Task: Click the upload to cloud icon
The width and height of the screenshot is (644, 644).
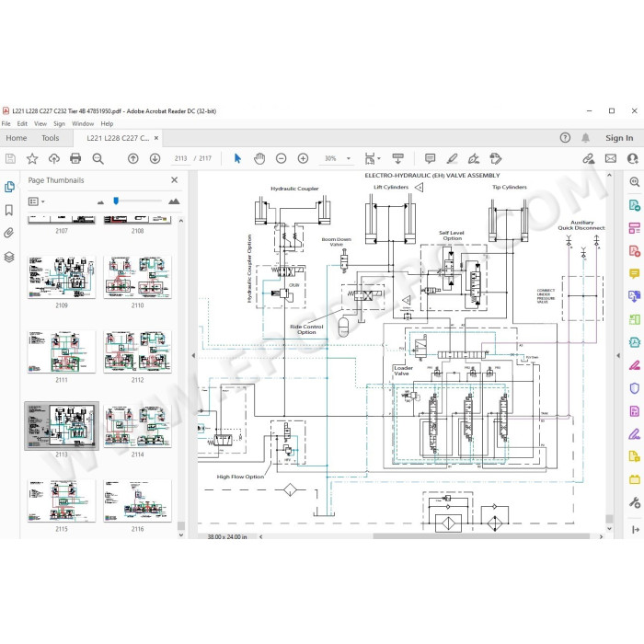Action: (53, 158)
